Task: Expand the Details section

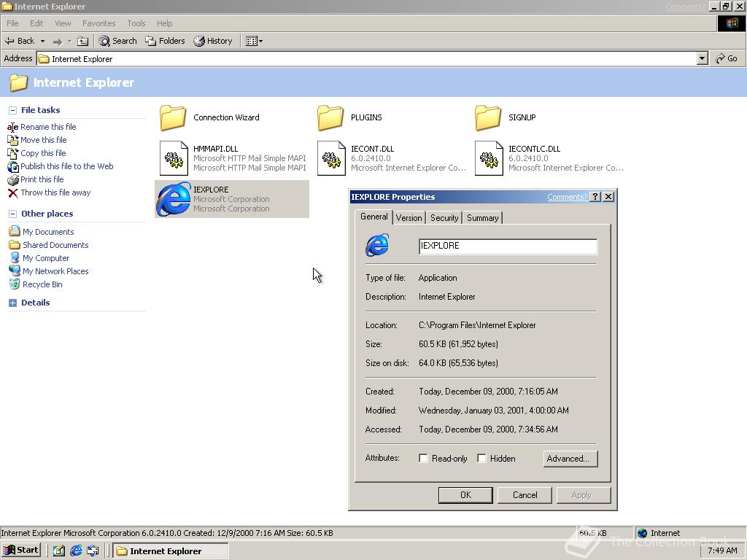Action: coord(13,303)
